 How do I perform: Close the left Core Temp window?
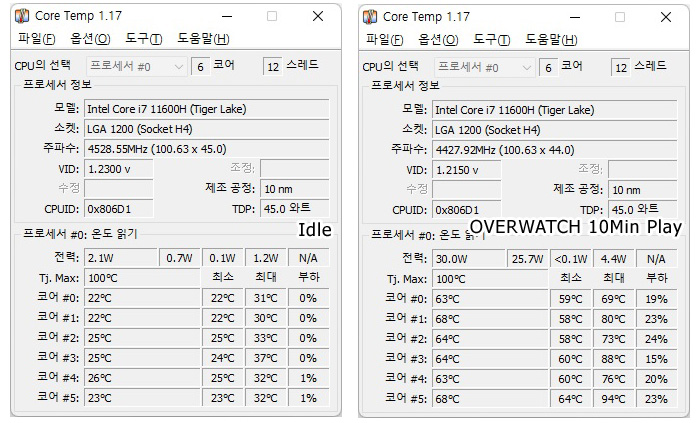pyautogui.click(x=318, y=16)
